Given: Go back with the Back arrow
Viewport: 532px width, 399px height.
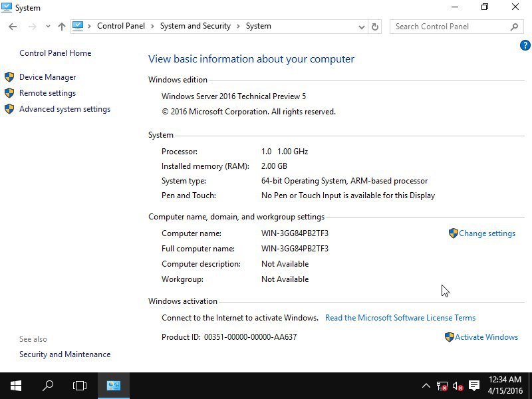Looking at the screenshot, I should 13,27.
